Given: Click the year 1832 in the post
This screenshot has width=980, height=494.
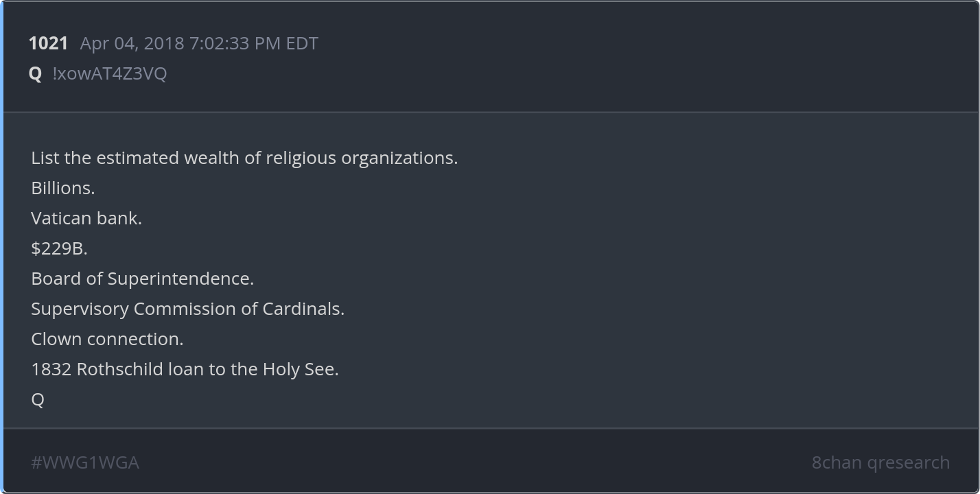Looking at the screenshot, I should tap(51, 369).
